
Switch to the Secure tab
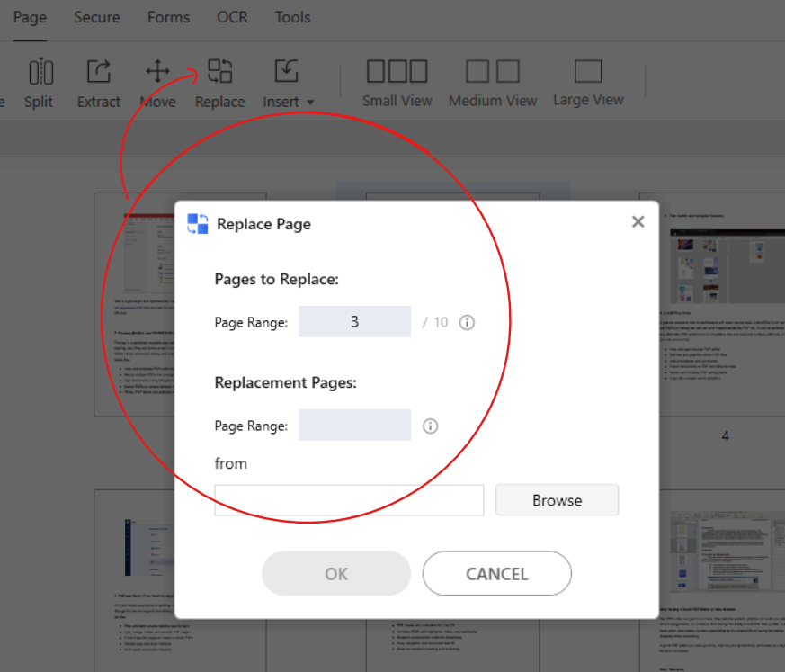96,17
